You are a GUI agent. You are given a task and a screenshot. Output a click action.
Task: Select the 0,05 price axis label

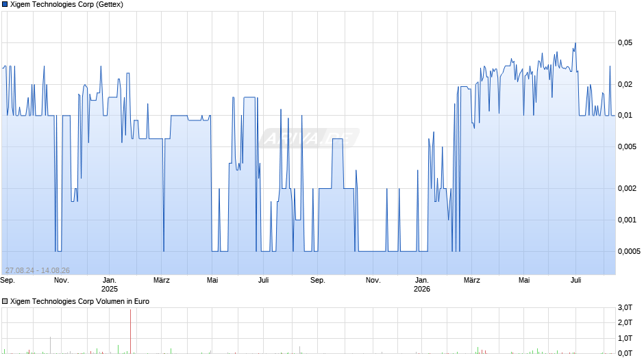point(625,42)
